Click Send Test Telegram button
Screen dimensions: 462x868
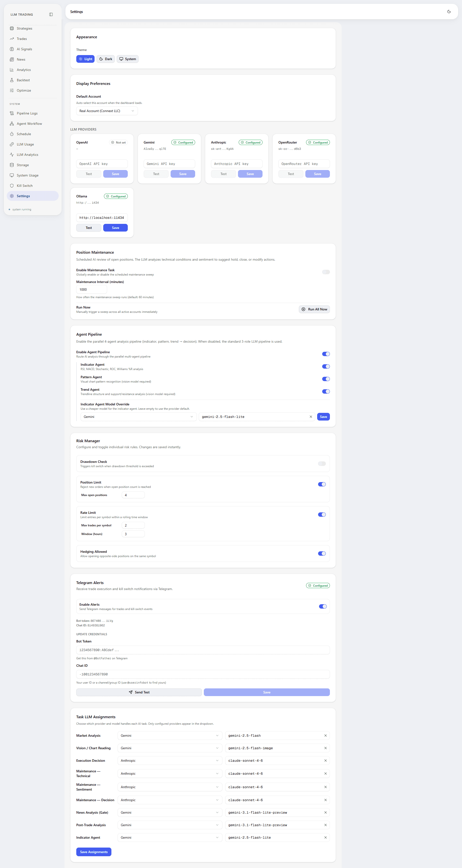click(139, 692)
